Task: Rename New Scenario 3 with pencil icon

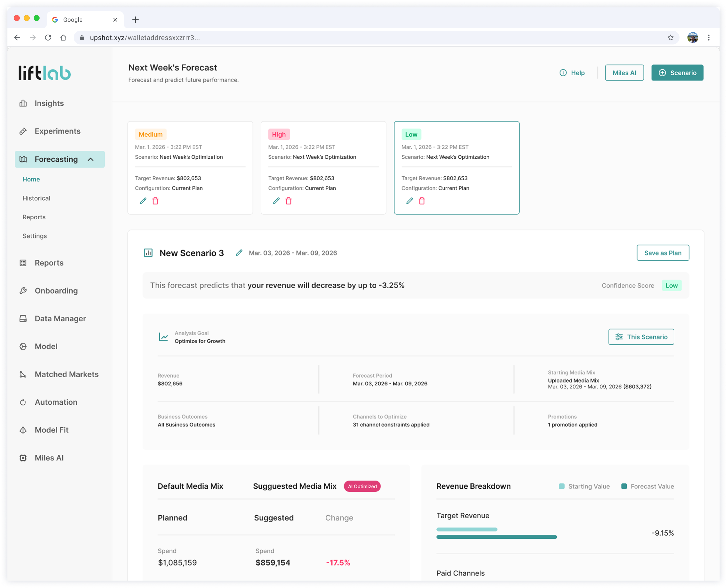Action: click(239, 253)
